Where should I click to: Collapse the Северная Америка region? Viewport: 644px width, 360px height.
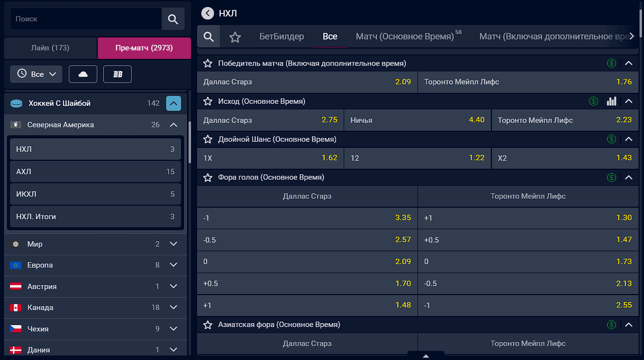pyautogui.click(x=174, y=125)
